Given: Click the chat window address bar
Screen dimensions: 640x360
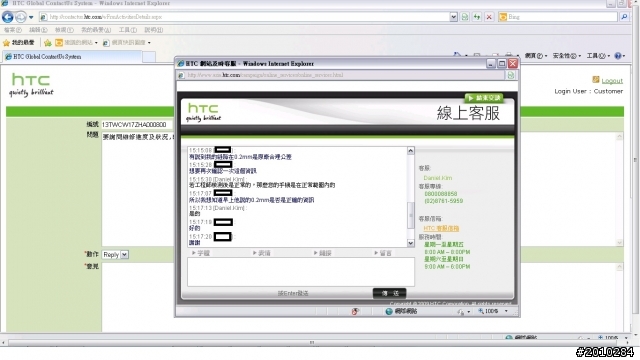Looking at the screenshot, I should click(341, 75).
